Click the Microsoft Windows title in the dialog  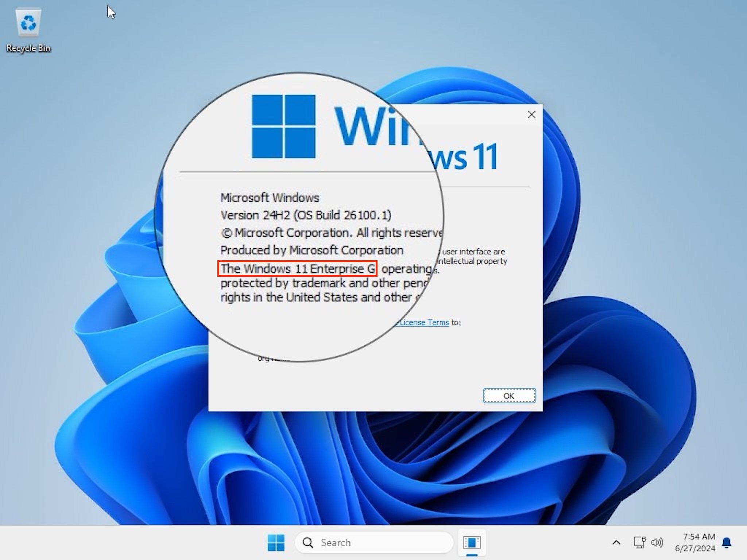click(270, 198)
